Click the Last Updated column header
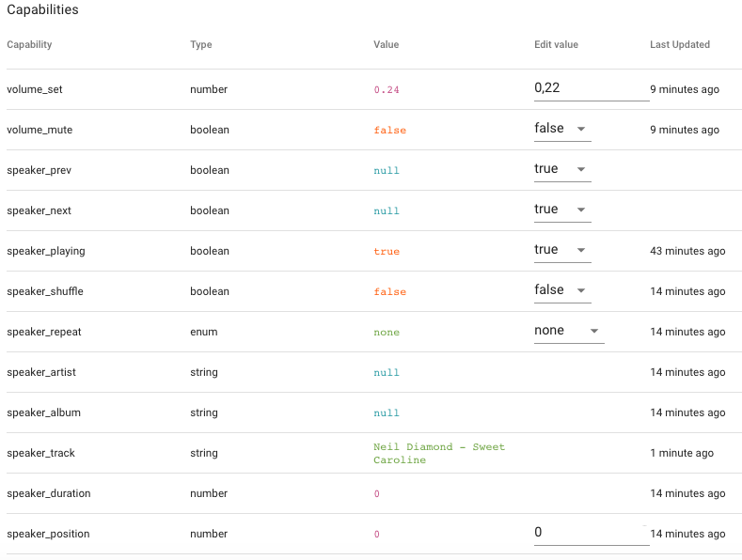 pyautogui.click(x=680, y=44)
